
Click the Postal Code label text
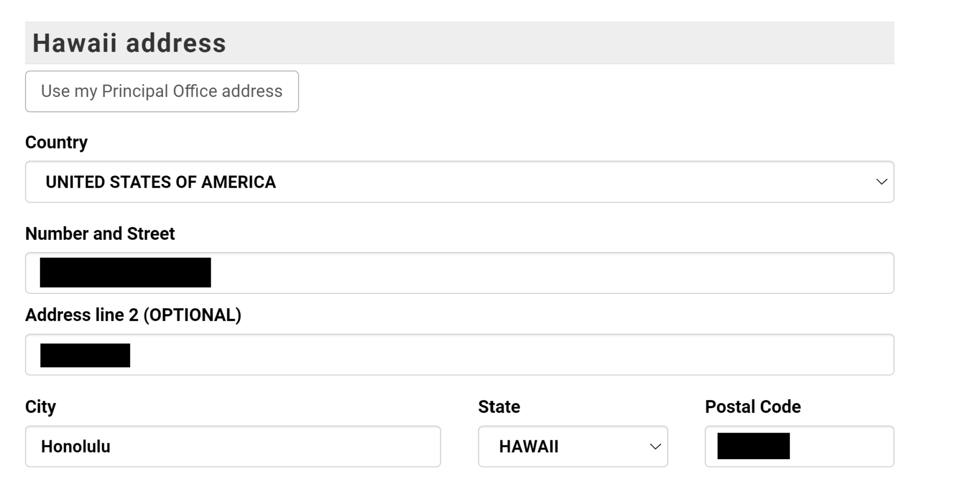click(x=752, y=407)
